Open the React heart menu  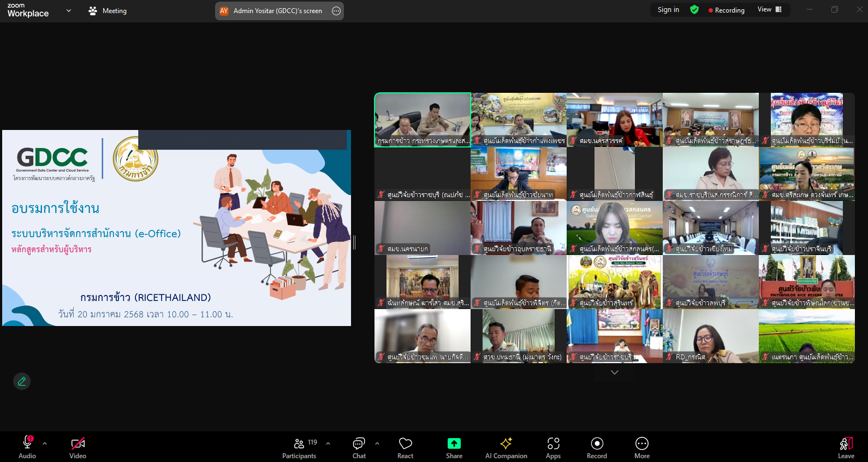tap(405, 447)
